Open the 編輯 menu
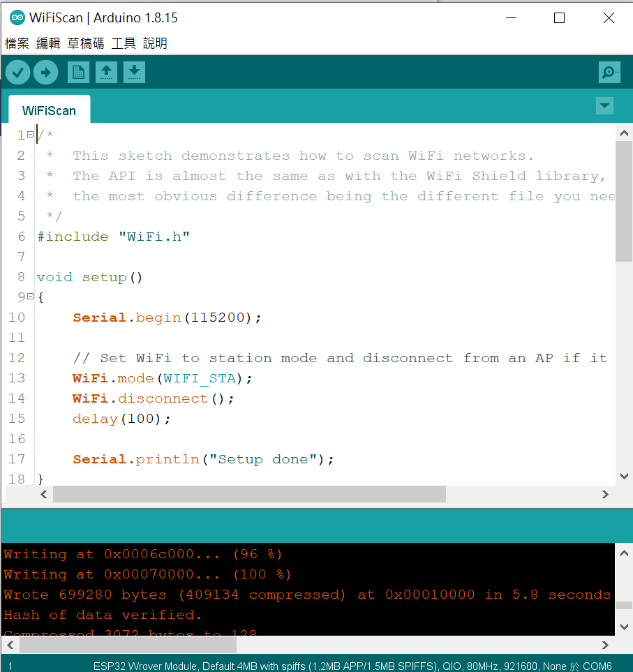633x672 pixels. tap(48, 43)
